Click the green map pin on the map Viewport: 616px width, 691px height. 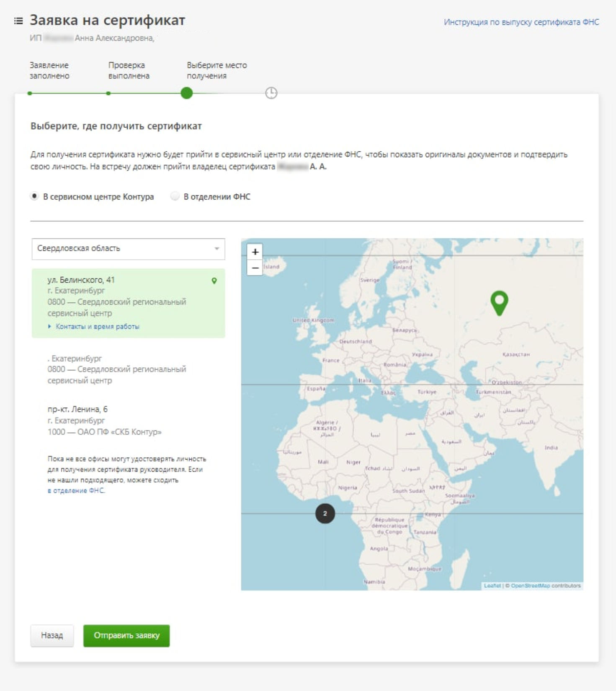tap(499, 303)
